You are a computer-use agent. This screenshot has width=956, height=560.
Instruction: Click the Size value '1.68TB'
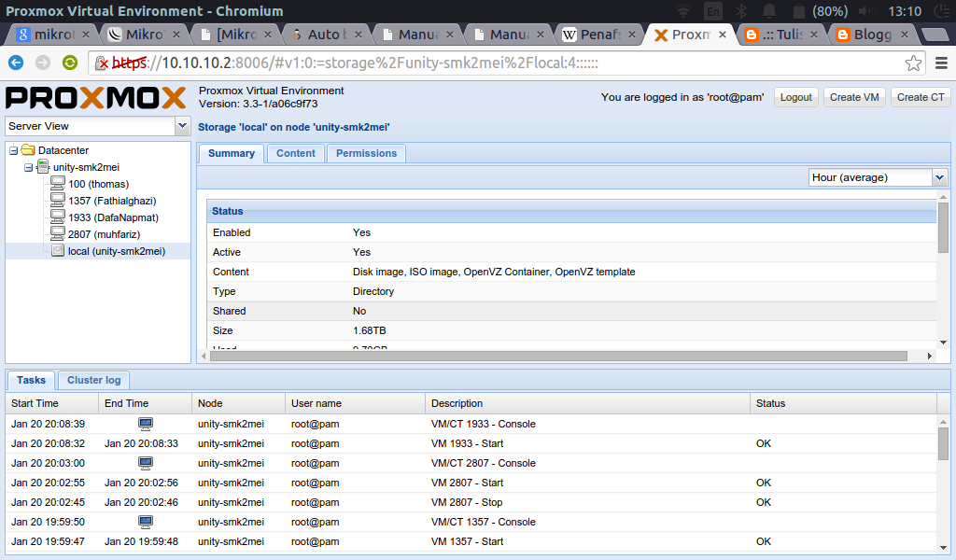pos(369,330)
